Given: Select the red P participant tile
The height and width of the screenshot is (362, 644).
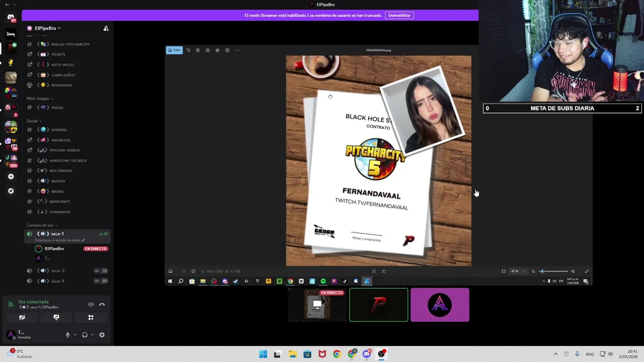Looking at the screenshot, I should point(378,305).
